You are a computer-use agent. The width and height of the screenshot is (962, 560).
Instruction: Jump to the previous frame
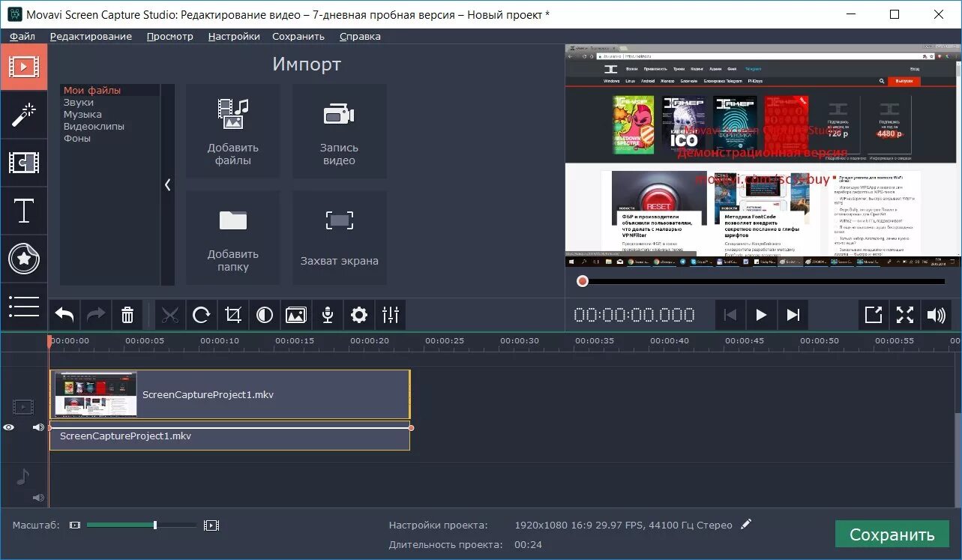click(730, 315)
